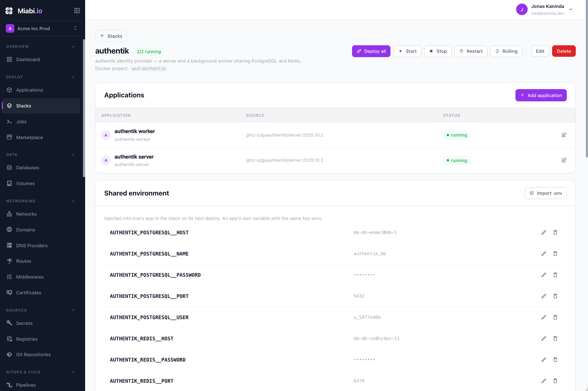The width and height of the screenshot is (588, 391).
Task: Open Acme Inc Prod workspace switcher
Action: click(x=42, y=28)
